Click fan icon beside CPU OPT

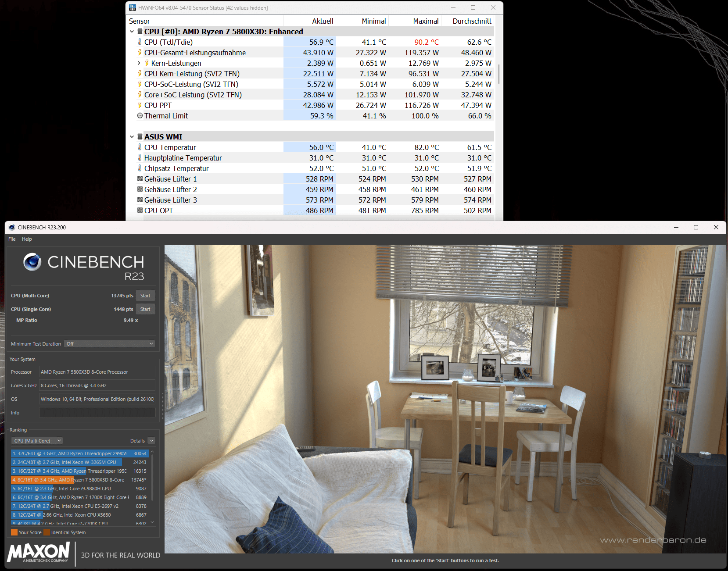pos(140,211)
